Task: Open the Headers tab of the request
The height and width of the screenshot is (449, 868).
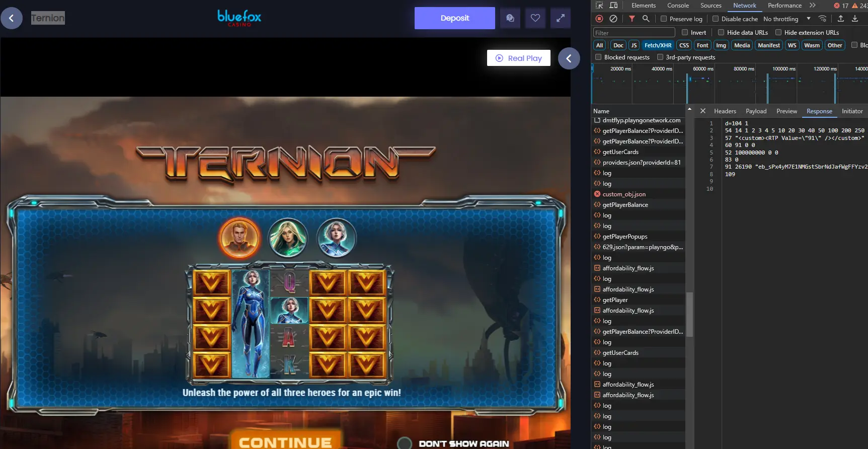Action: [x=725, y=111]
